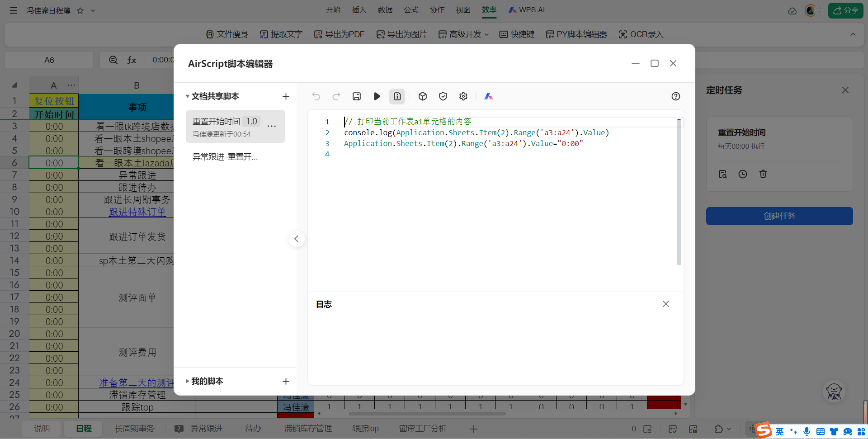This screenshot has height=439, width=868.
Task: Collapse the ribbon with the chevron
Action: coord(853,34)
